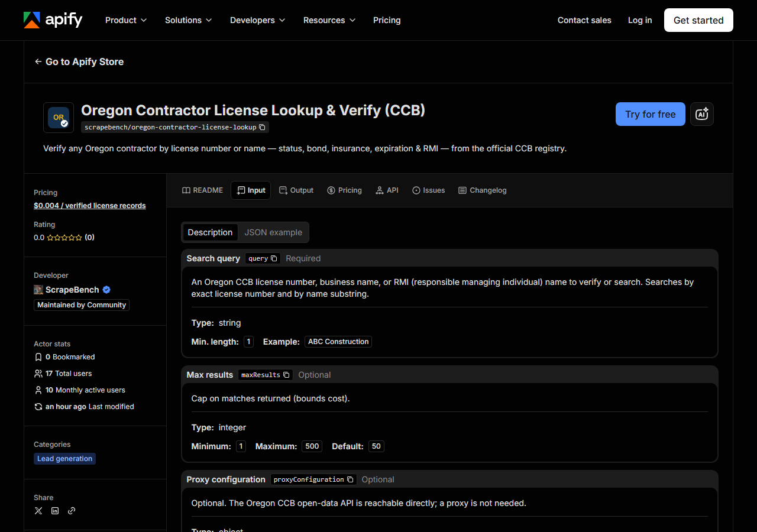Switch to JSON example view
This screenshot has height=532, width=757.
pyautogui.click(x=273, y=232)
